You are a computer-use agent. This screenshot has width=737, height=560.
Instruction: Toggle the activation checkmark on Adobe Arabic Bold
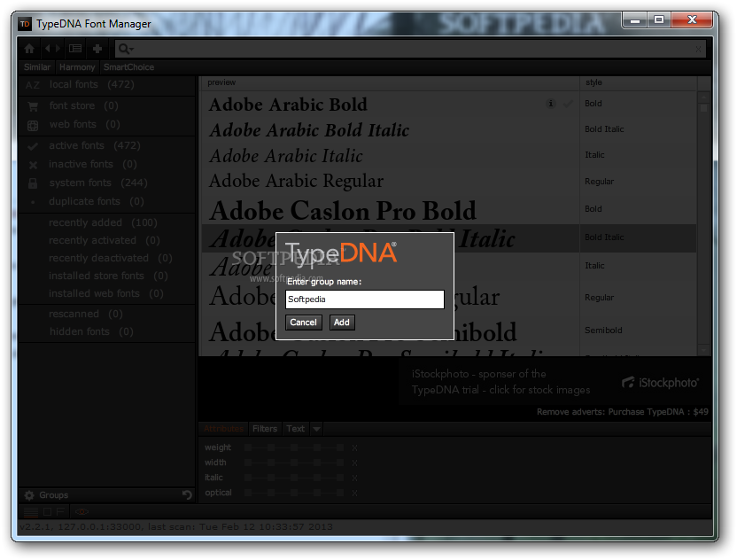pos(568,104)
